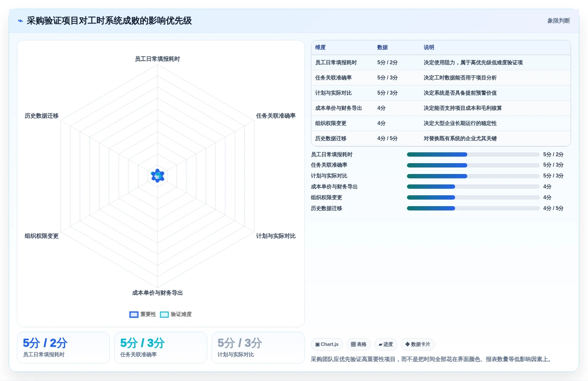Click description 决定能否支持项目成本和毛利核算
Screen dimensions: 588x381
point(463,108)
